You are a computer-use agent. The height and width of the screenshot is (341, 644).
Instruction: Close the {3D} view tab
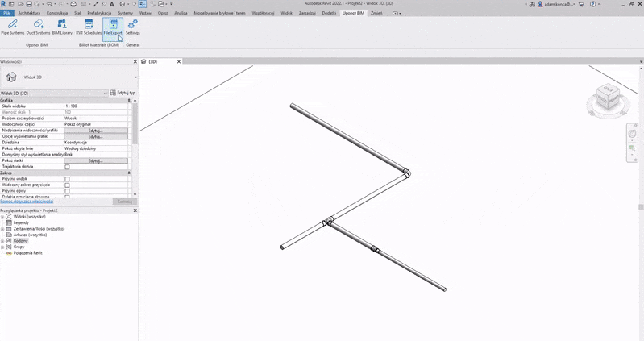point(179,61)
